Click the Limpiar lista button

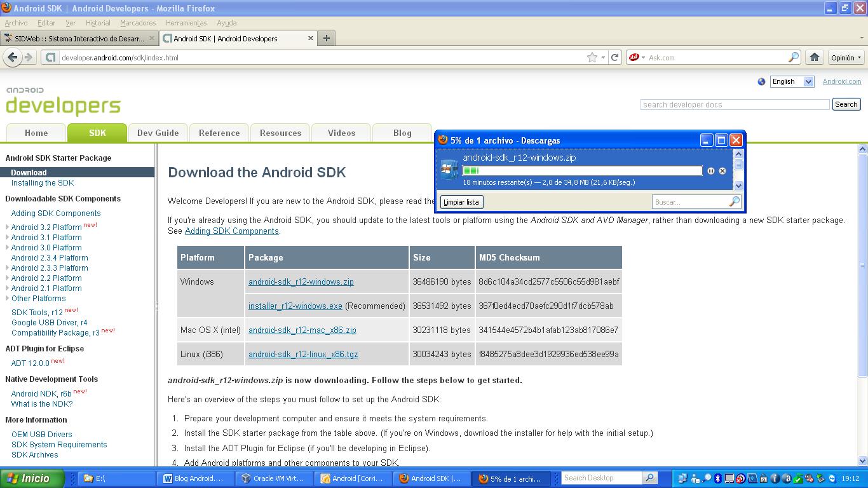pos(461,202)
